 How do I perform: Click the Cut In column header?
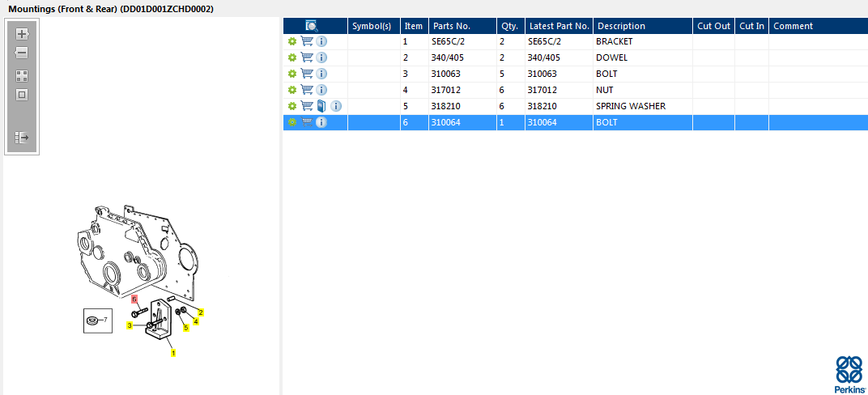click(x=751, y=26)
